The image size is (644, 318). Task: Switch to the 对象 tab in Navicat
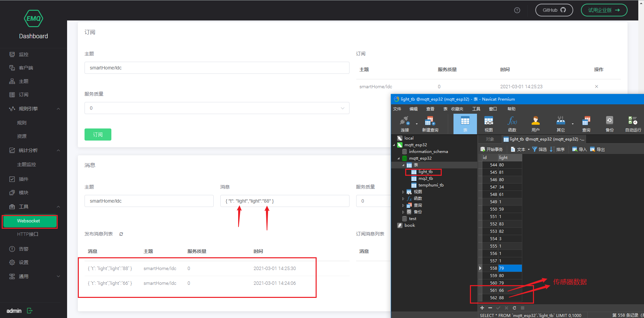click(490, 139)
